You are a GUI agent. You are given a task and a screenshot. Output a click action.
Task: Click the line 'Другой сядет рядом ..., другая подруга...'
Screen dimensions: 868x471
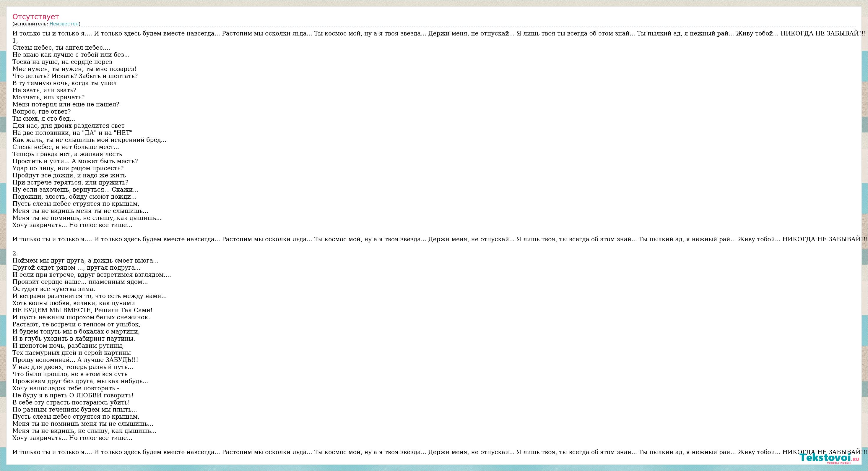(x=77, y=267)
